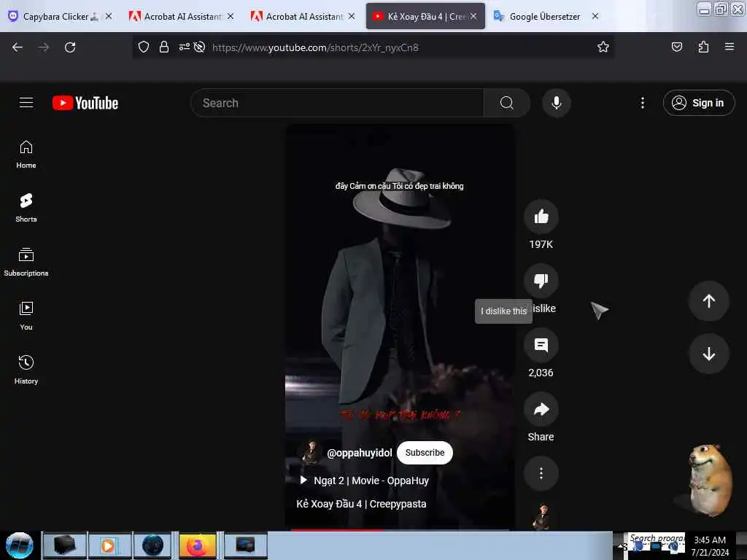
Task: Click the short's red progress bar
Action: click(337, 529)
